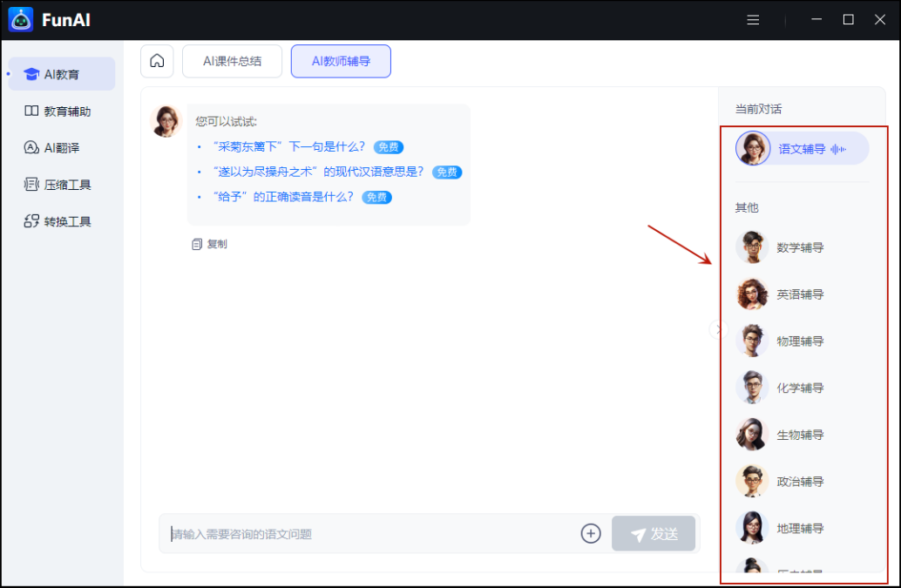Image resolution: width=901 pixels, height=588 pixels.
Task: Click the 语文辅导 avatar
Action: pos(753,148)
